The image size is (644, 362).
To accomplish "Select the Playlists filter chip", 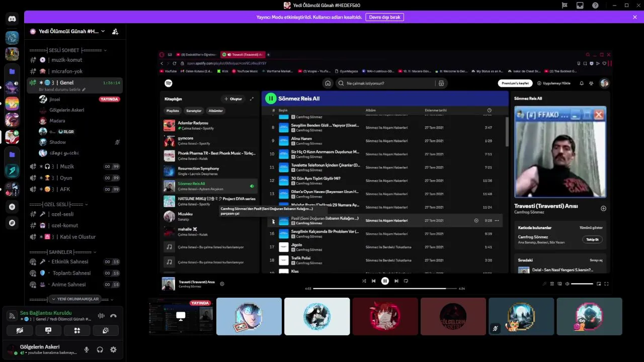I will tap(173, 111).
